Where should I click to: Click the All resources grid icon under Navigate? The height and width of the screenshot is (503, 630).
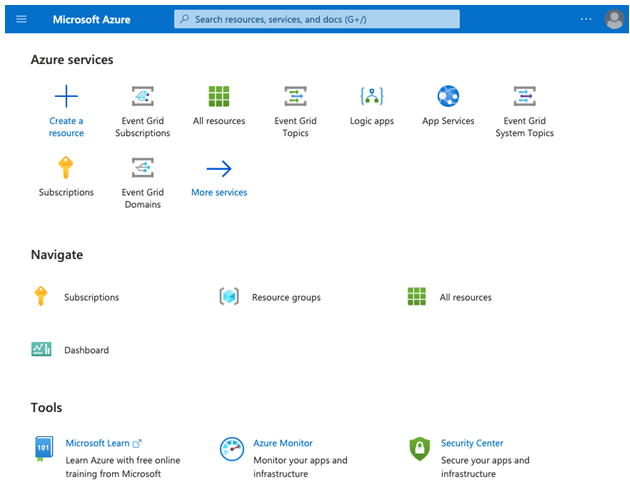(417, 296)
